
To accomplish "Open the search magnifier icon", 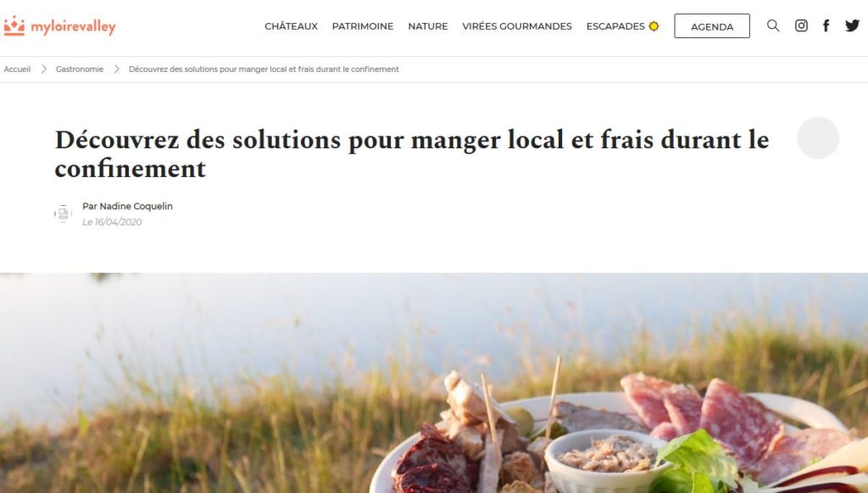I will 773,25.
